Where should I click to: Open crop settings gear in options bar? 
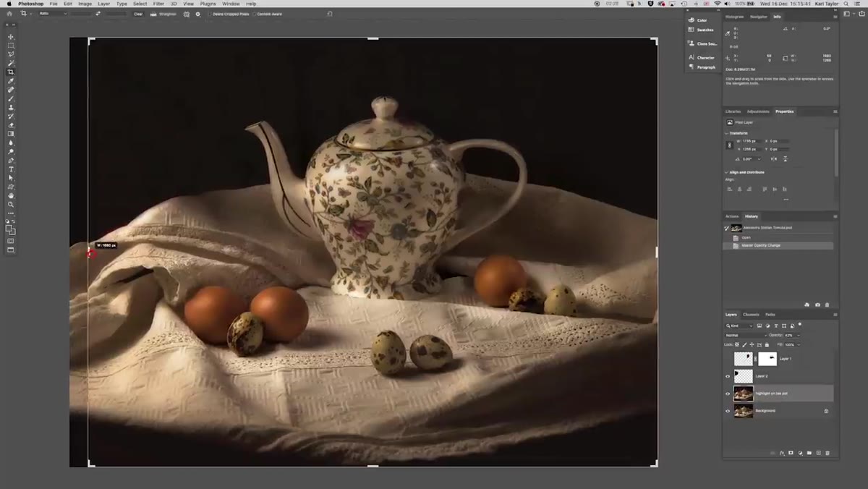click(x=197, y=14)
